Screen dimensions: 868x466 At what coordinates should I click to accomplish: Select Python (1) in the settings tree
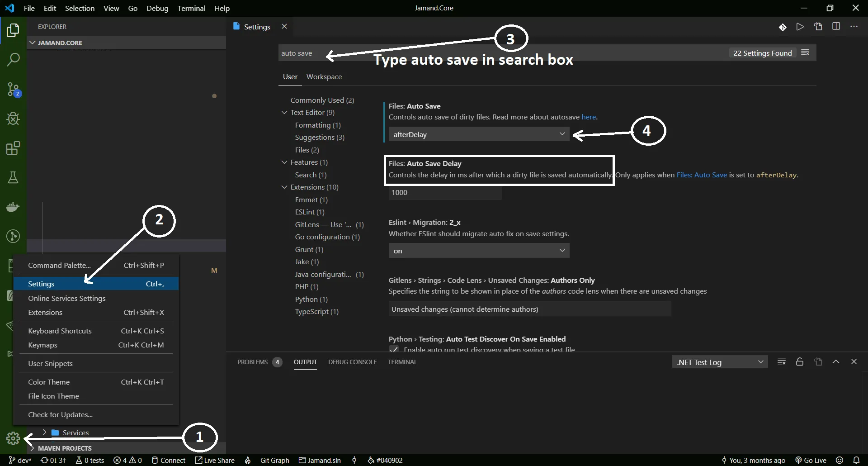311,299
